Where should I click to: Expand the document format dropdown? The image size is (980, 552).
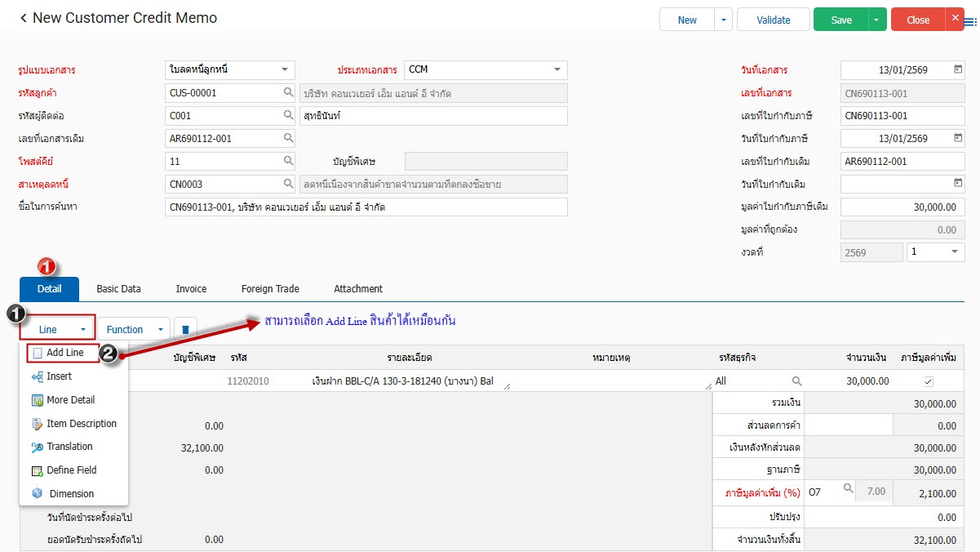click(284, 70)
